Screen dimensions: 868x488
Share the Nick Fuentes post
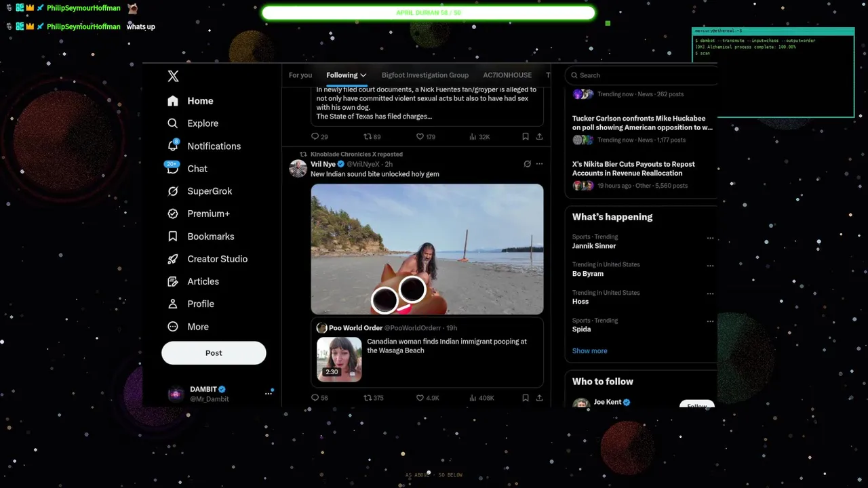[x=539, y=136]
